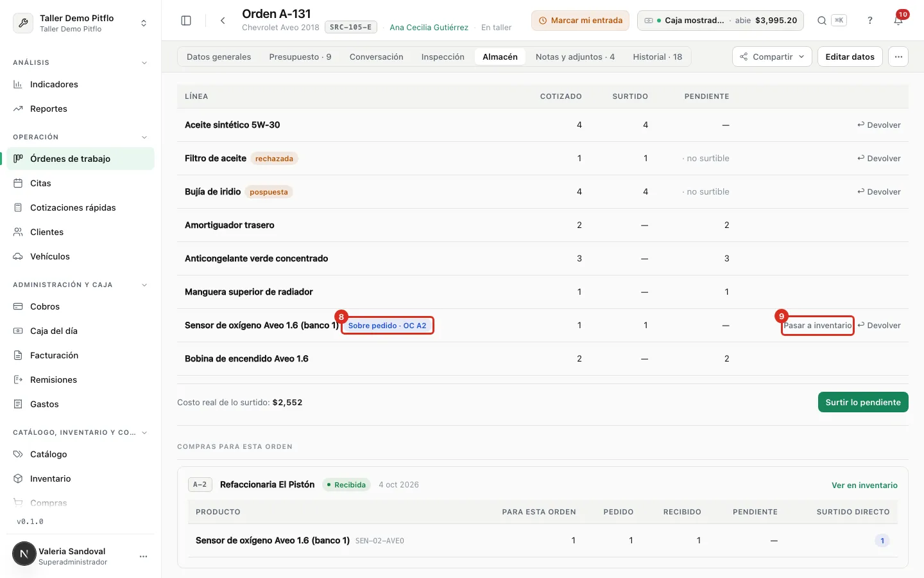Click the Remisiones document icon

pos(18,380)
